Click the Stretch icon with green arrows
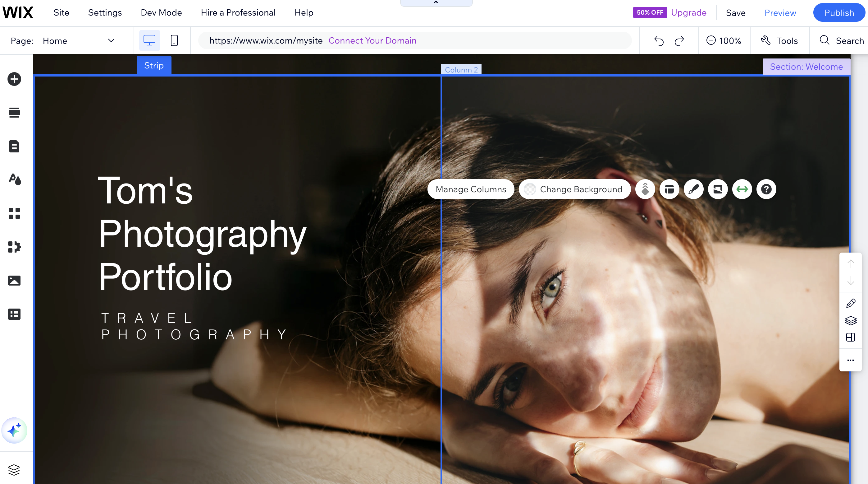 click(x=742, y=189)
